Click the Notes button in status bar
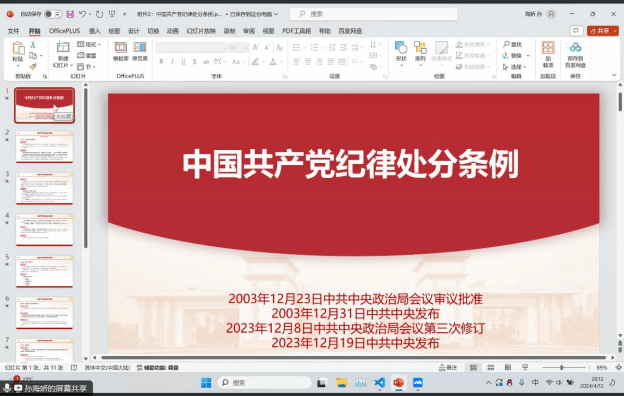This screenshot has width=624, height=396. pos(448,367)
